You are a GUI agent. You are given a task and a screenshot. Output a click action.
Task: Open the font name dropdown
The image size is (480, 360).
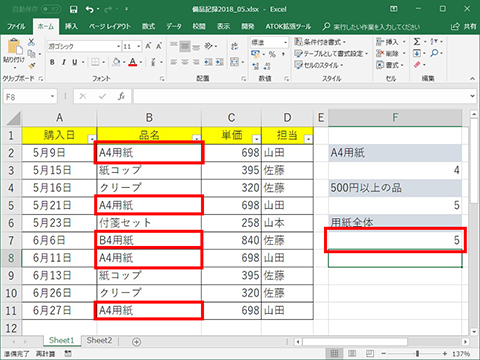click(x=118, y=46)
